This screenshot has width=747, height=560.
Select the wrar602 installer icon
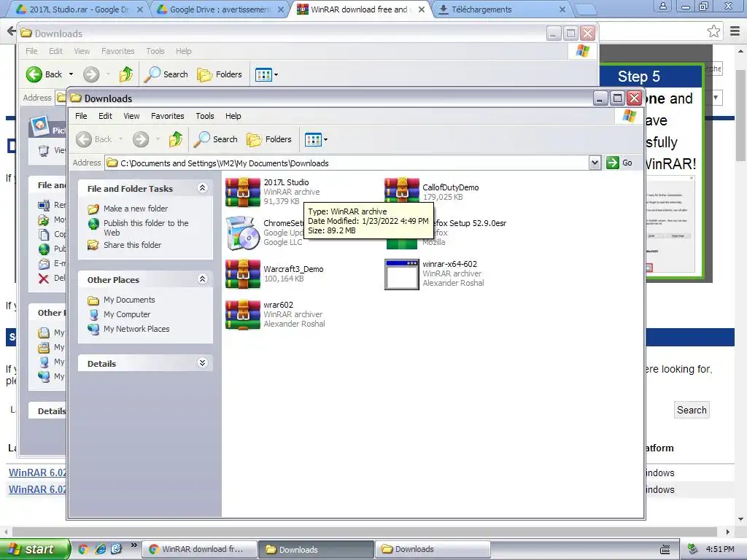[243, 315]
